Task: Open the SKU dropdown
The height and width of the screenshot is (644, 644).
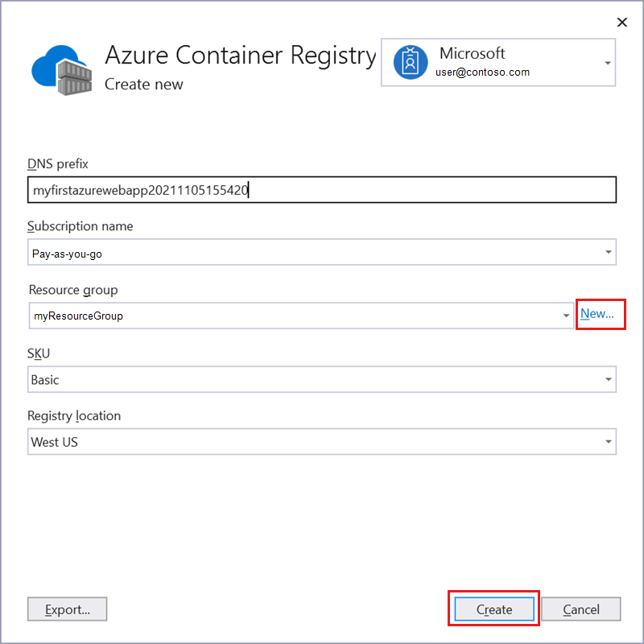Action: [x=607, y=379]
